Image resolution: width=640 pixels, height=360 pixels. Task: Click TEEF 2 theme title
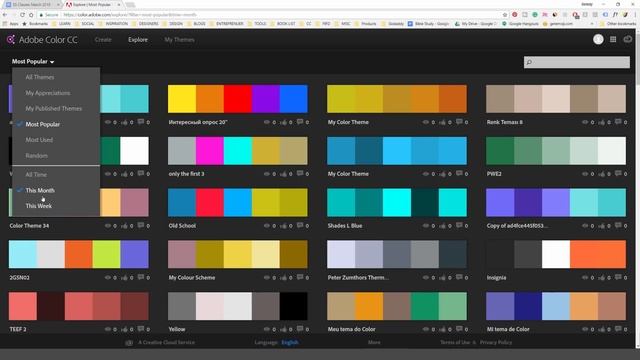coord(18,329)
